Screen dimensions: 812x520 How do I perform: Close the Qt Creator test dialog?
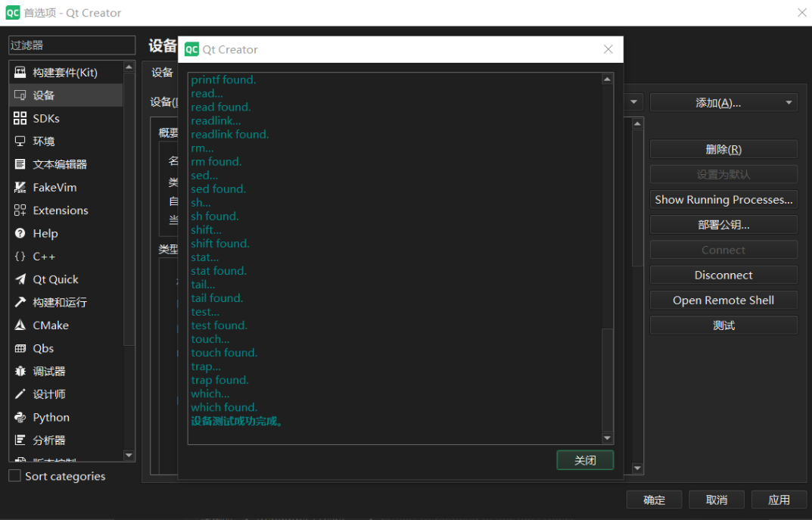[x=608, y=49]
